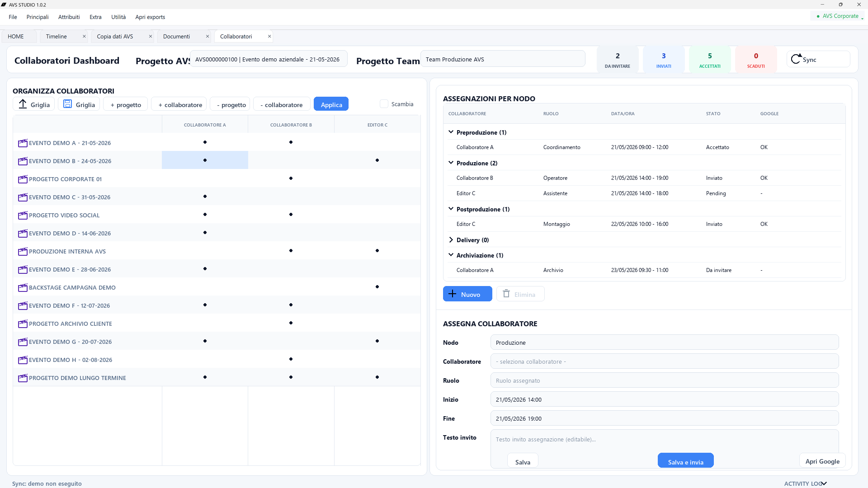Toggle EVENTO DEMO A assignment for Collaboratore B
Image resolution: width=868 pixels, height=488 pixels.
point(291,142)
